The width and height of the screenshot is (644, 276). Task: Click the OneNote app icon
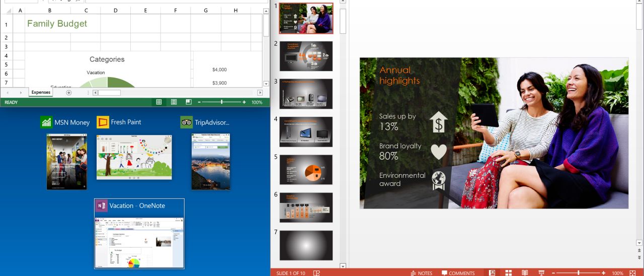[102, 205]
